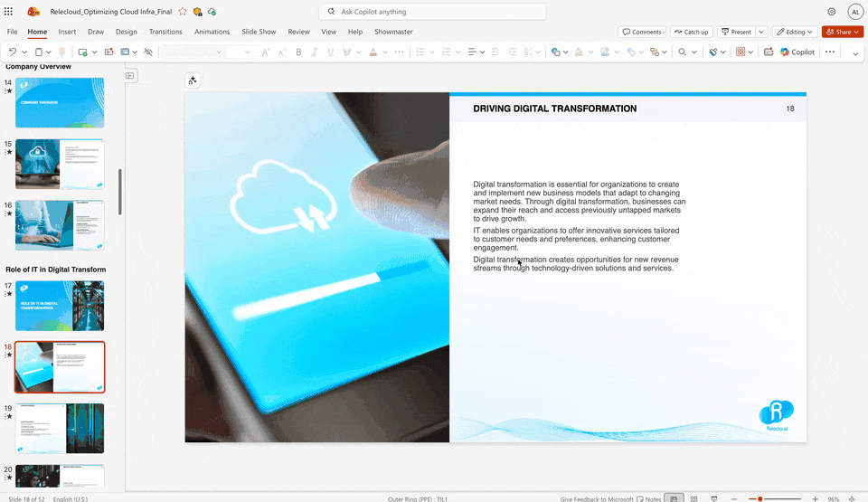
Task: Switch to the Insert tab
Action: click(67, 32)
